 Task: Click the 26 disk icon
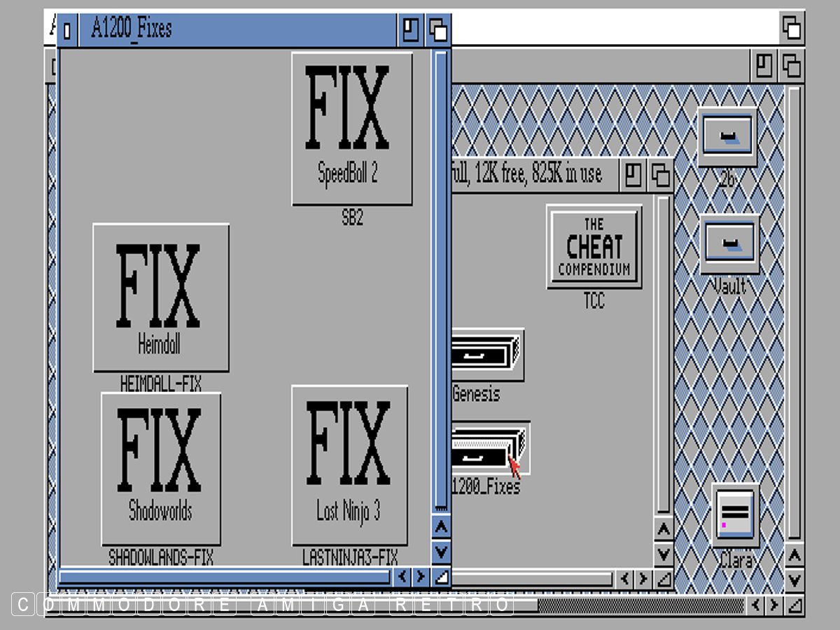point(727,136)
